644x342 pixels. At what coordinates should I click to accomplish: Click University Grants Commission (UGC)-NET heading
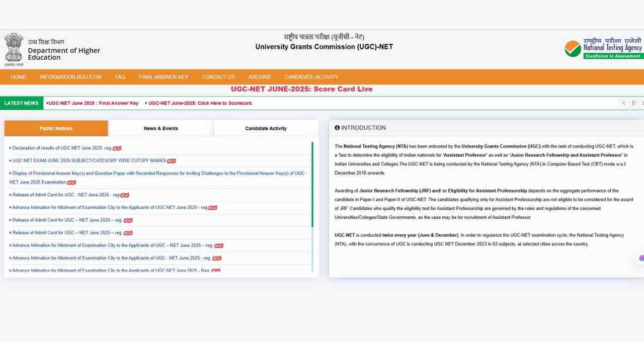coord(324,47)
